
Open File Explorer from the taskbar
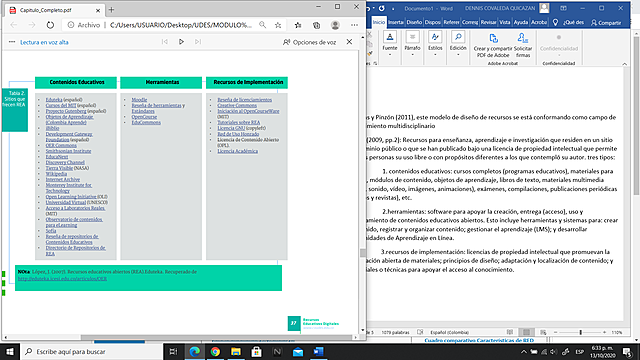(x=236, y=351)
